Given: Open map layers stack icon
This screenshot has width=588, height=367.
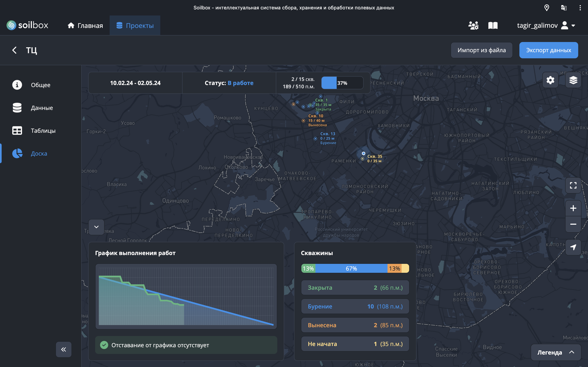Looking at the screenshot, I should (573, 80).
